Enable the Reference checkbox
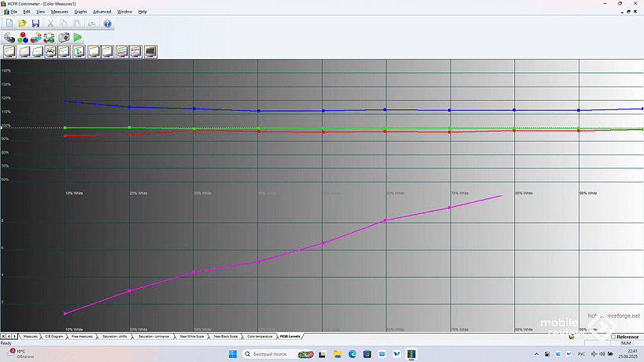This screenshot has width=644, height=362. [614, 337]
